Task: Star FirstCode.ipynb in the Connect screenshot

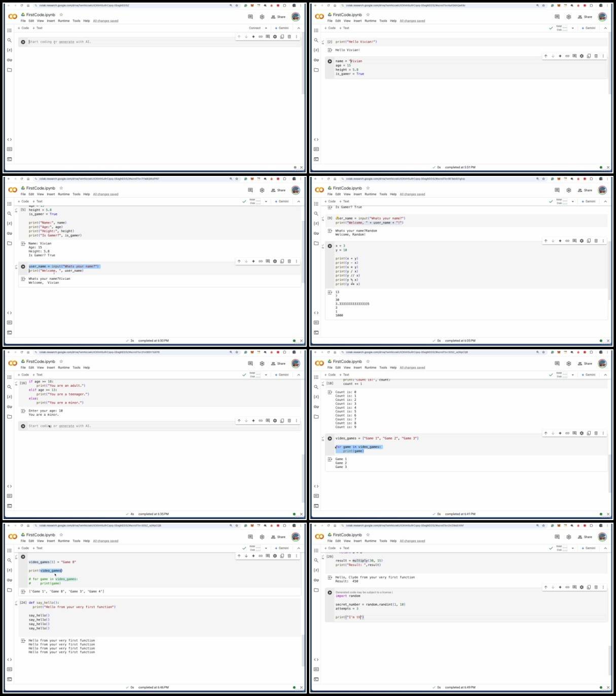Action: coord(61,15)
